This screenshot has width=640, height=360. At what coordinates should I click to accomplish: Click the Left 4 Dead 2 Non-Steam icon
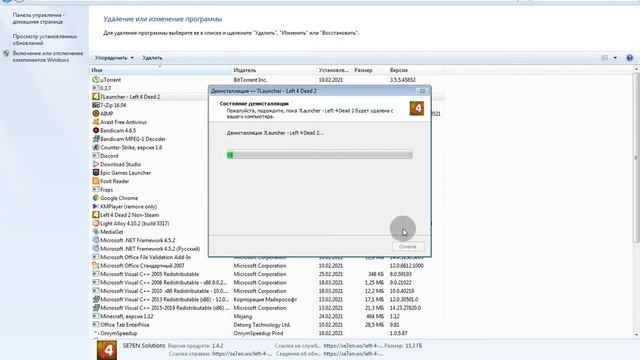coord(96,215)
